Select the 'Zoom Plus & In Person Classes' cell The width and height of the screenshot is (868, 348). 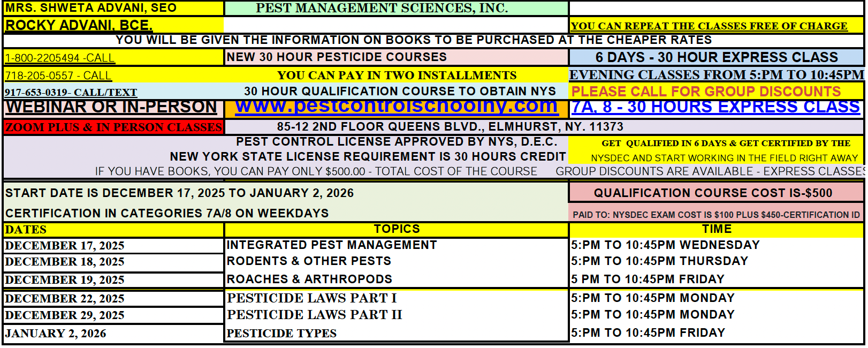[x=113, y=127]
